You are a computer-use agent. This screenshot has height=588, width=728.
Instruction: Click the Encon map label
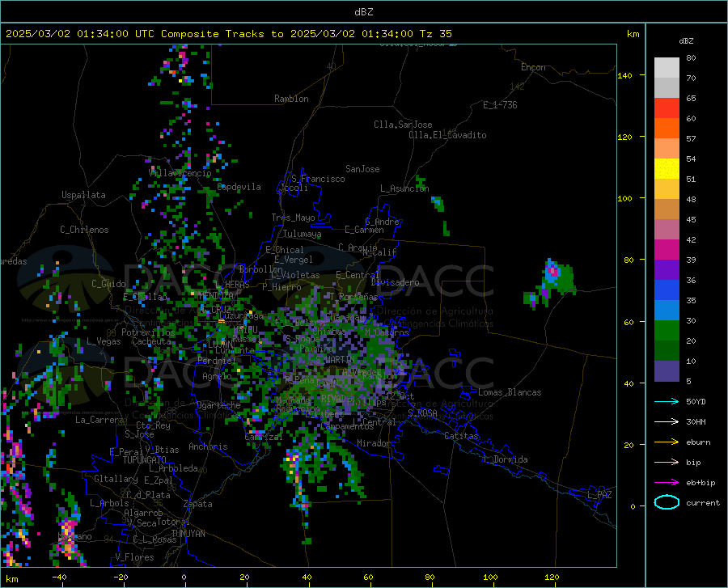pos(533,67)
